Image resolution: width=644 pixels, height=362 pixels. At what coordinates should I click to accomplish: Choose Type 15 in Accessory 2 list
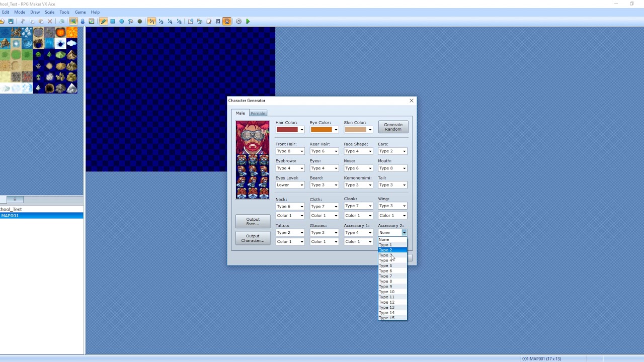392,318
